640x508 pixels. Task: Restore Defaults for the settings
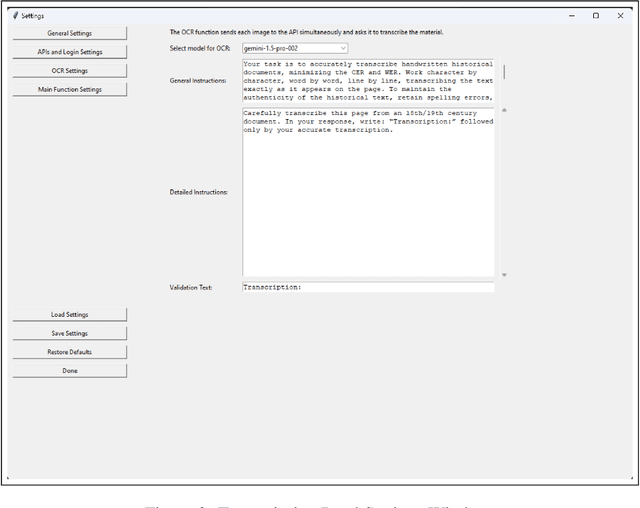click(x=69, y=352)
